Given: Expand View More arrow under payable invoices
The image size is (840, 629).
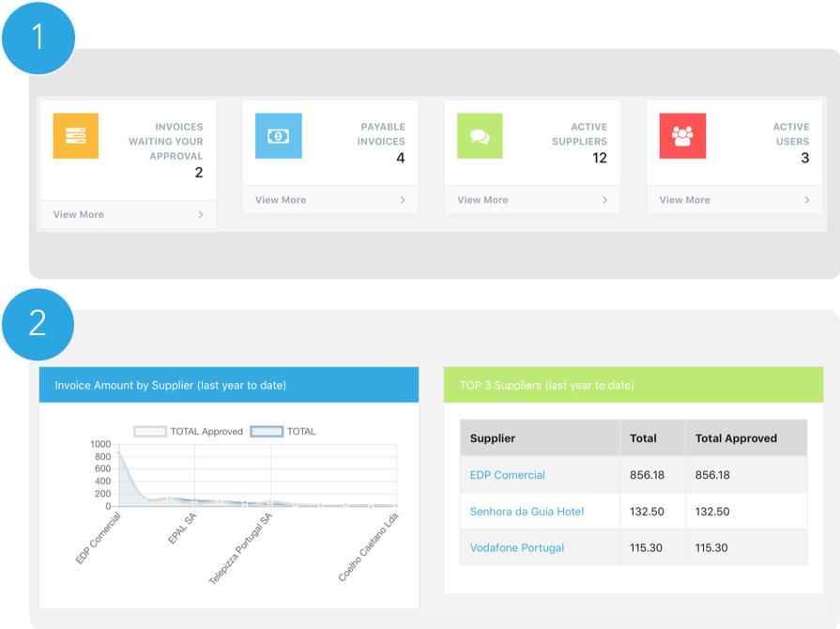Looking at the screenshot, I should [403, 200].
